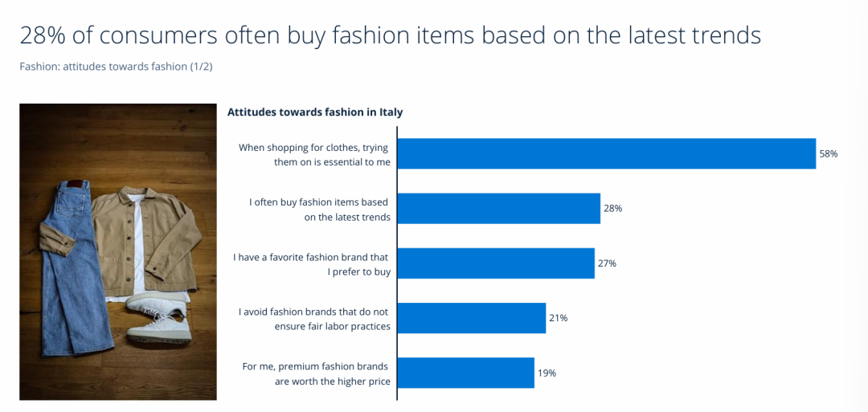868x412 pixels.
Task: Select the subtitle "Fashion: attitudes towards fashion (1/2)"
Action: click(x=116, y=66)
